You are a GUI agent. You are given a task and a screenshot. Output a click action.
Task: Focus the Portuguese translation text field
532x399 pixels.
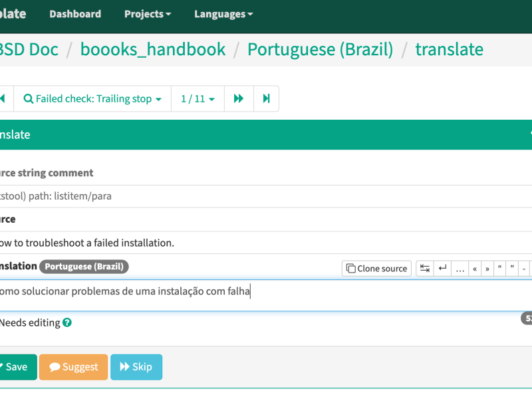click(x=266, y=295)
